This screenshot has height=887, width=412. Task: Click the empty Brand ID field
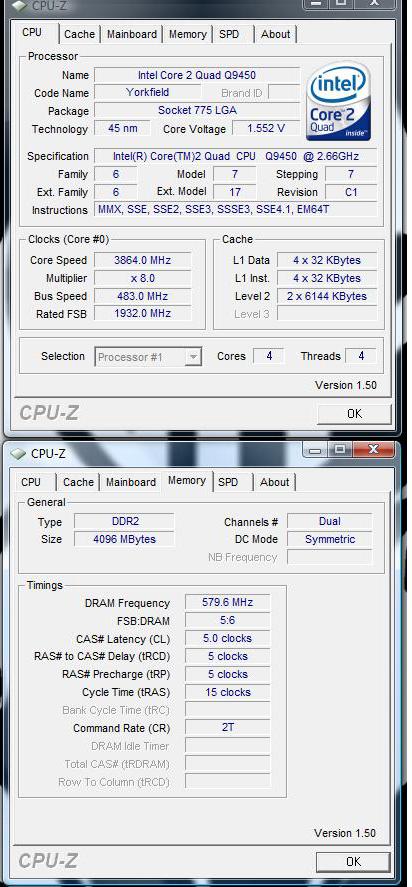pyautogui.click(x=284, y=92)
